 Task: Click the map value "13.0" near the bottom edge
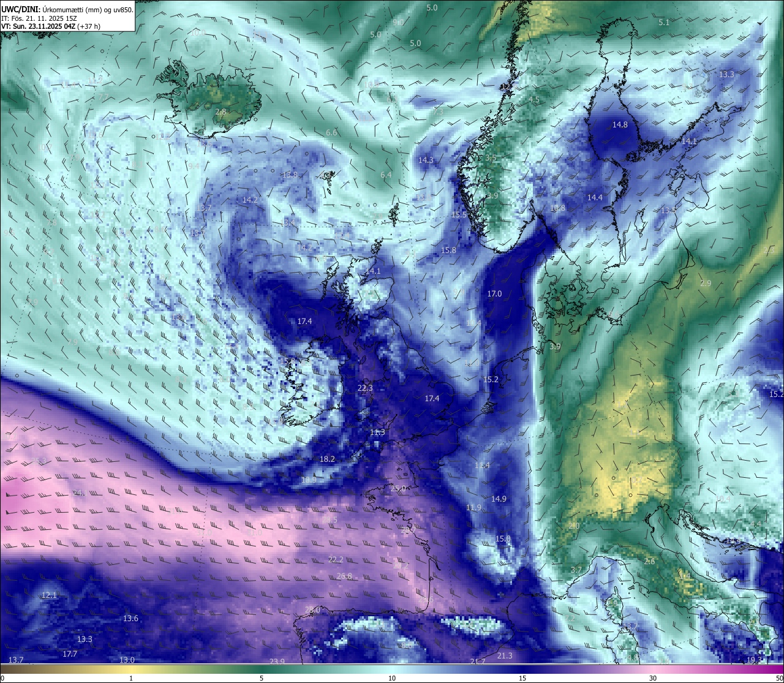(x=127, y=660)
